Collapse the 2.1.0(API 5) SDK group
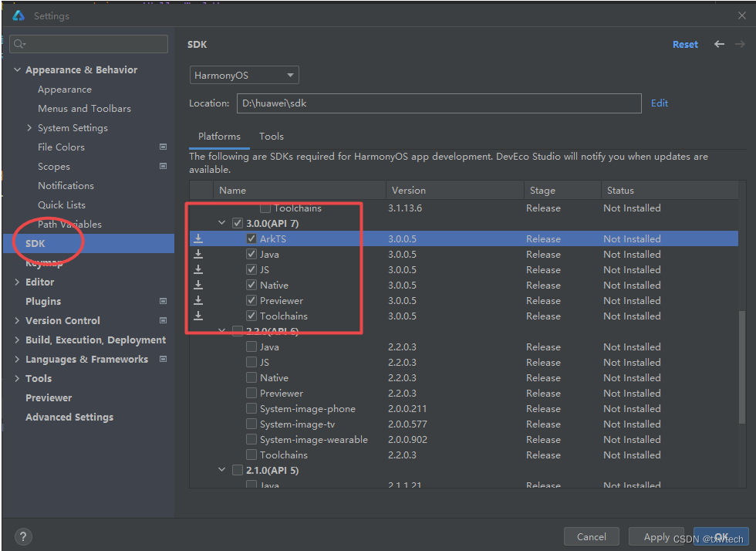Image resolution: width=756 pixels, height=551 pixels. 222,469
